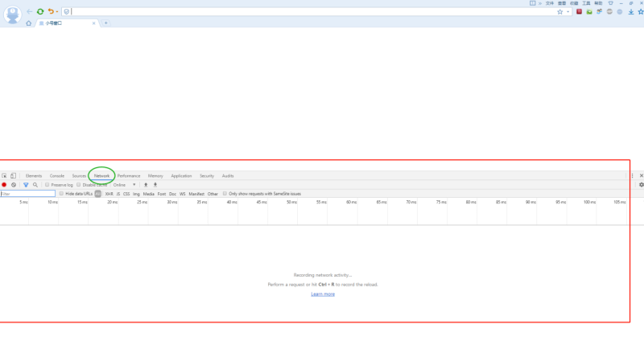This screenshot has height=341, width=644.
Task: Expand the bookmark star dropdown arrow
Action: pos(568,12)
